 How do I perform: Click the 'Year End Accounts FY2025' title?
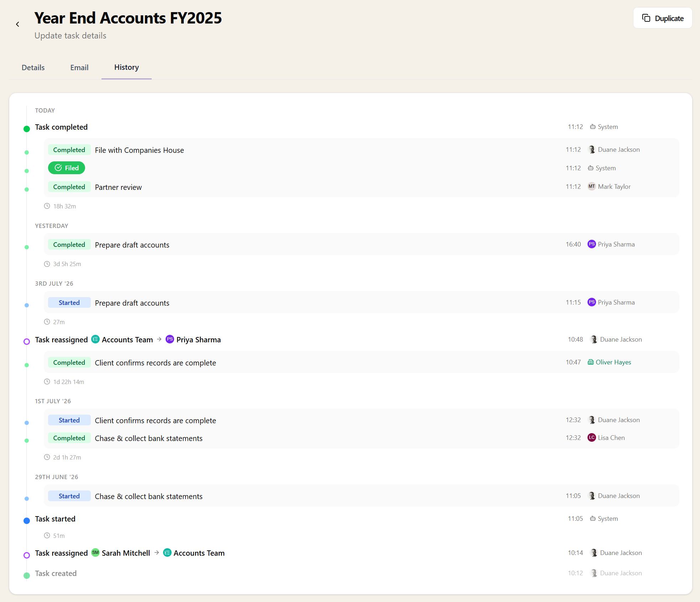click(128, 18)
